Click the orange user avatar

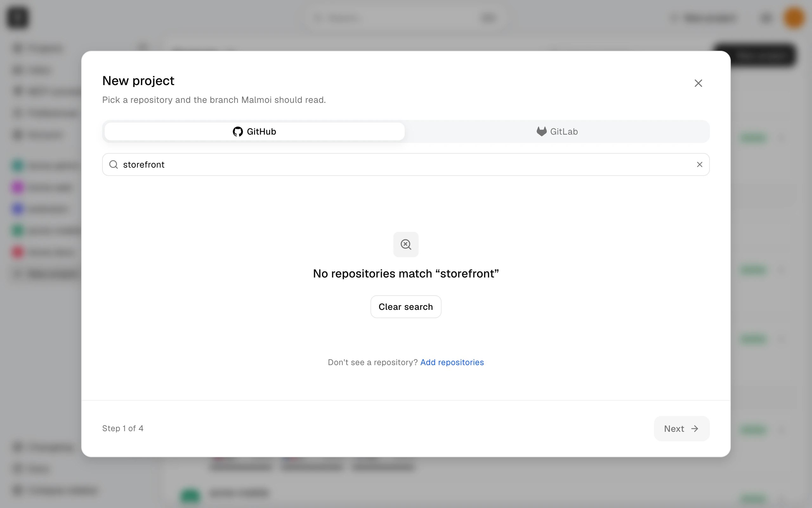coord(794,17)
